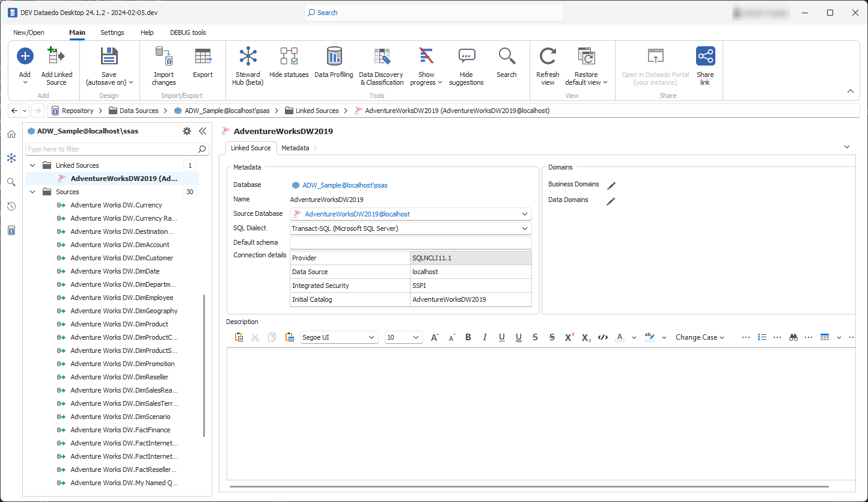Click the Add button in the ribbon
The width and height of the screenshot is (868, 502).
(25, 66)
